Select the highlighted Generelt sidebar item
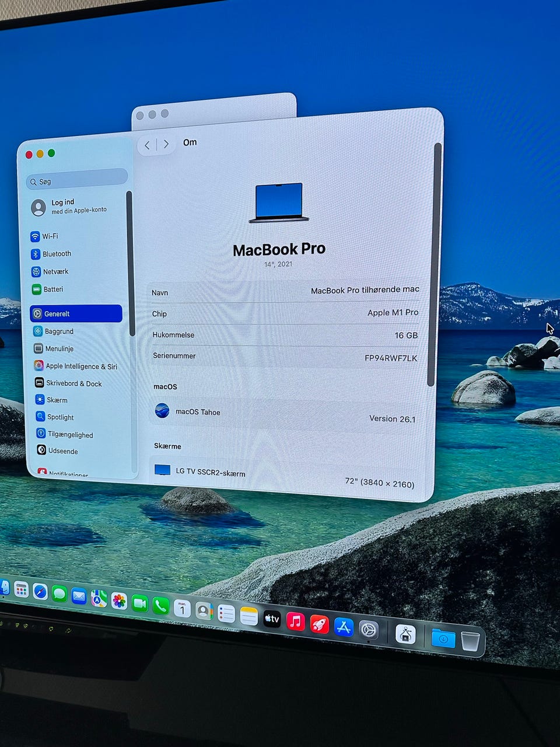Viewport: 560px width, 747px height. tap(76, 313)
